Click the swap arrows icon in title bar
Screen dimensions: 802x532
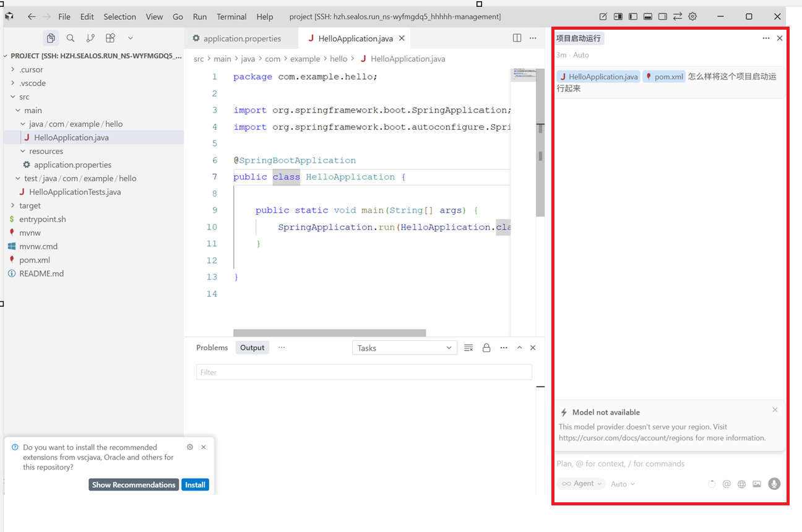click(678, 17)
